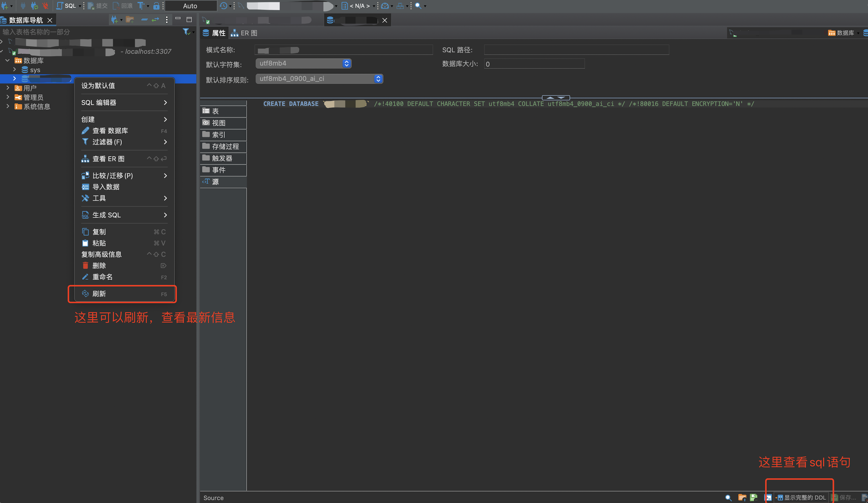Click the reconnect plug icon in toolbar

34,6
